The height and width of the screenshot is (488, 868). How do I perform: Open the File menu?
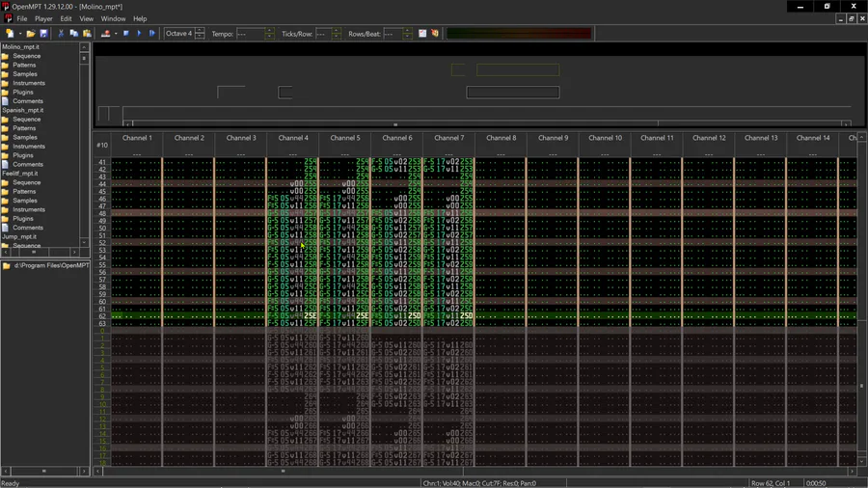point(21,19)
